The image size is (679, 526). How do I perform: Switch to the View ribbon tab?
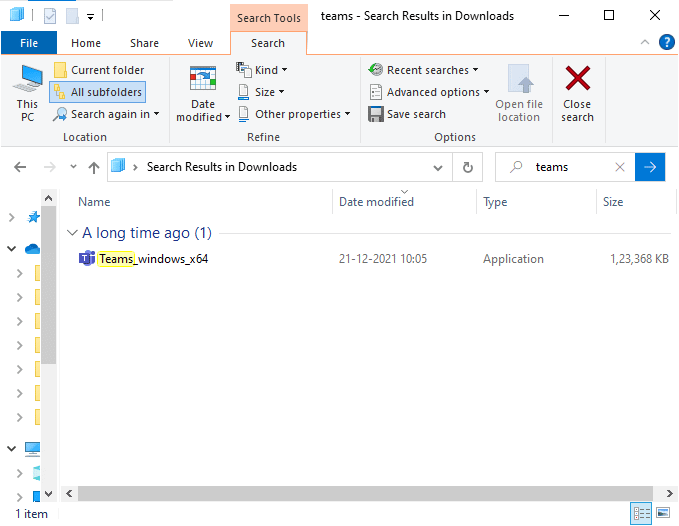pyautogui.click(x=200, y=43)
